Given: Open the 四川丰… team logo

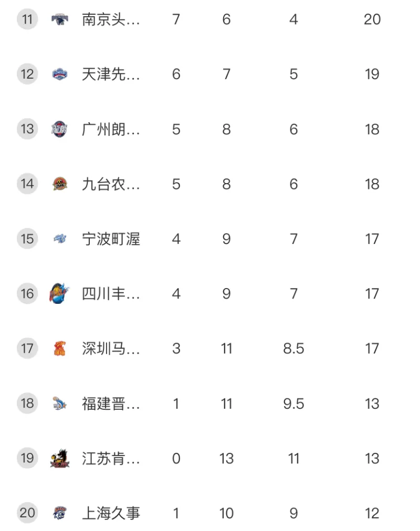Looking at the screenshot, I should (59, 293).
